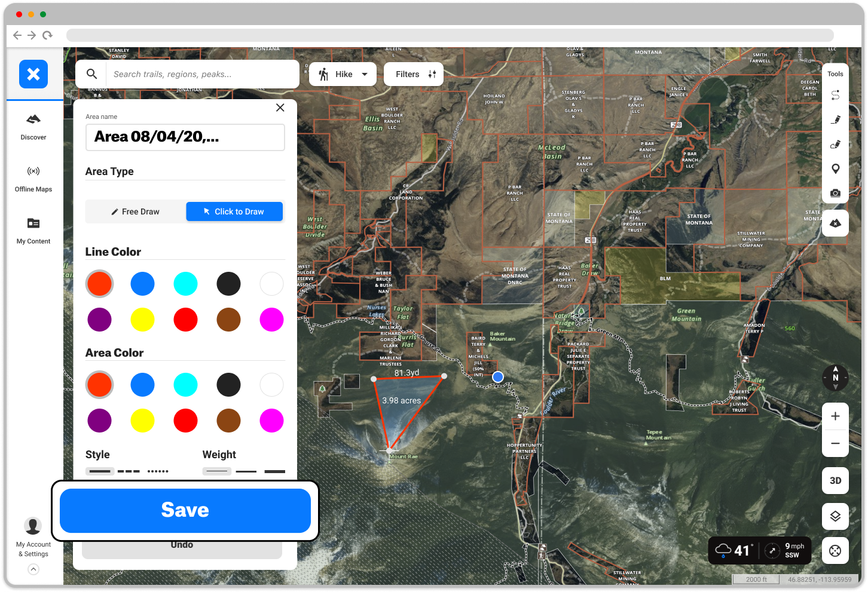868x592 pixels.
Task: Switch map to 3D view
Action: pyautogui.click(x=835, y=480)
